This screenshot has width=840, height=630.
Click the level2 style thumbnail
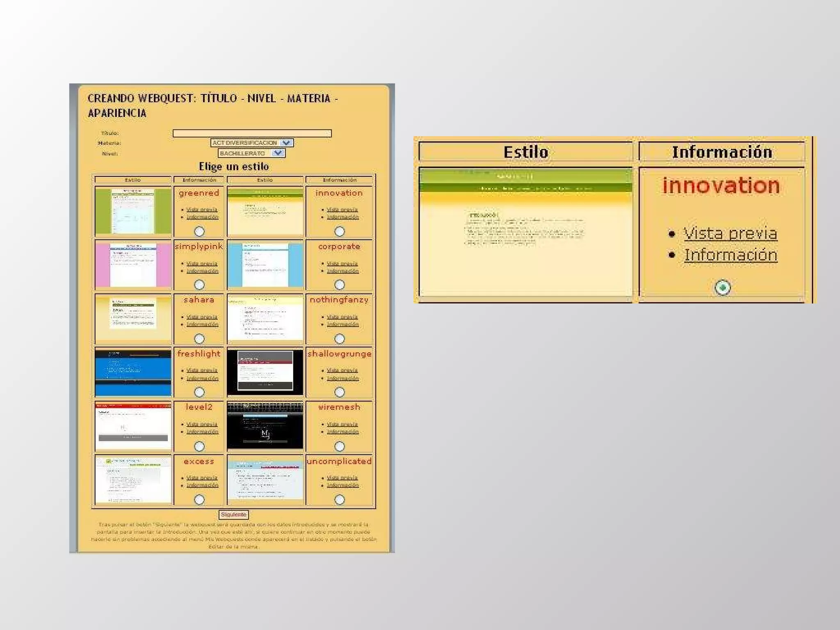click(x=133, y=426)
